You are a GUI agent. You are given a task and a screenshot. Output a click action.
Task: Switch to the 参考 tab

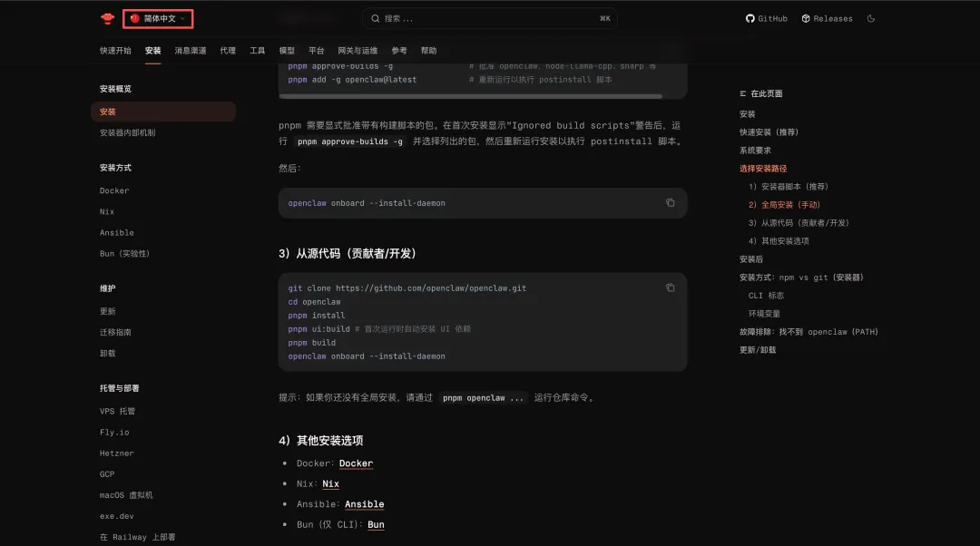tap(399, 51)
